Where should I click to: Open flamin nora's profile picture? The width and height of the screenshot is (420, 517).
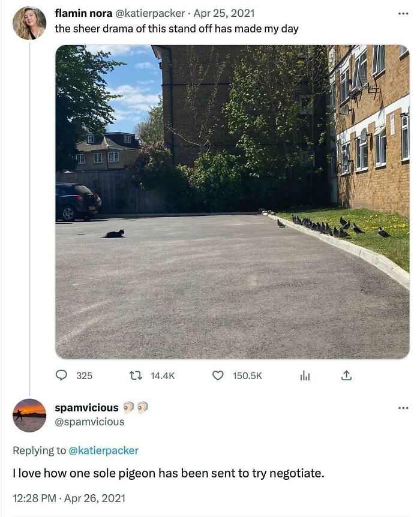click(29, 23)
